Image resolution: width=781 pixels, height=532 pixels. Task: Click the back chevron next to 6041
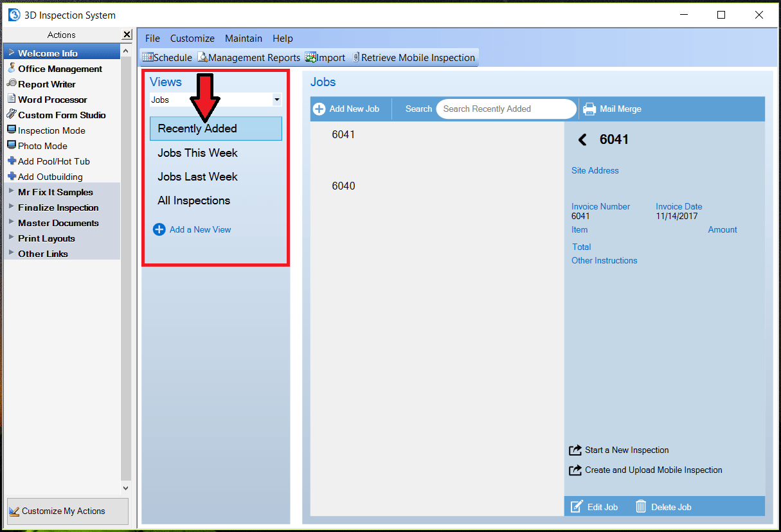click(582, 139)
